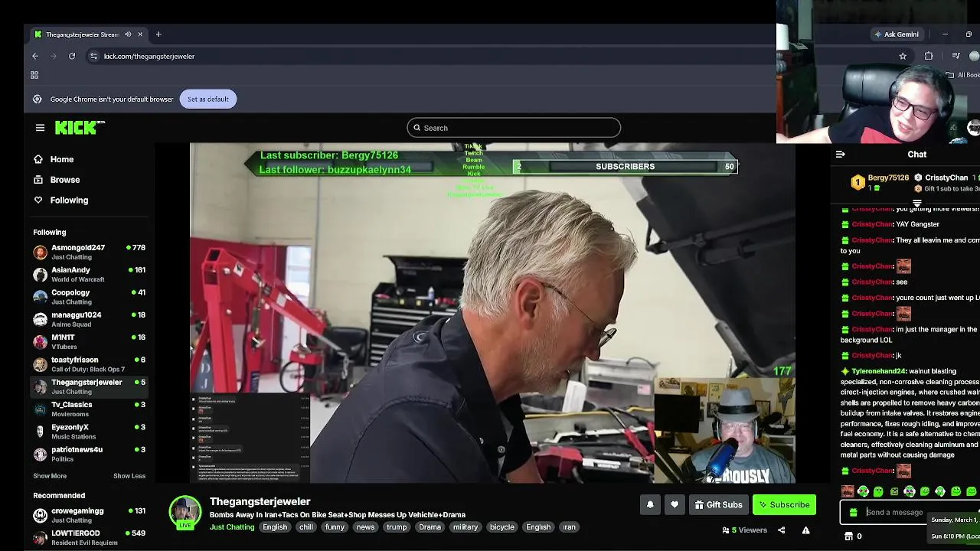Image resolution: width=980 pixels, height=551 pixels.
Task: Click the Gift Subs button
Action: pyautogui.click(x=718, y=504)
